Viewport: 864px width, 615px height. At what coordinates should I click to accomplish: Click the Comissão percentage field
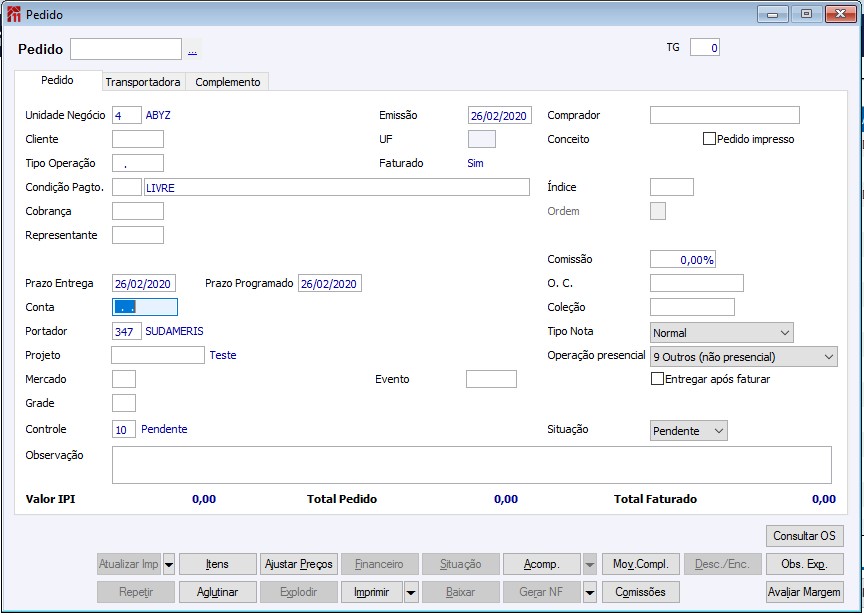click(x=683, y=260)
